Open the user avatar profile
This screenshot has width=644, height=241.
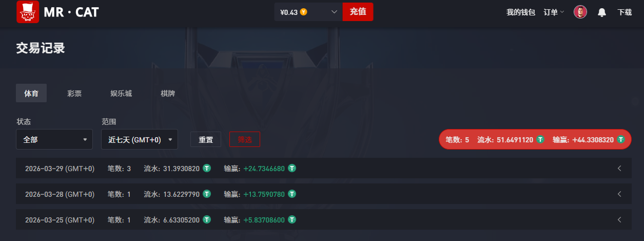click(580, 12)
